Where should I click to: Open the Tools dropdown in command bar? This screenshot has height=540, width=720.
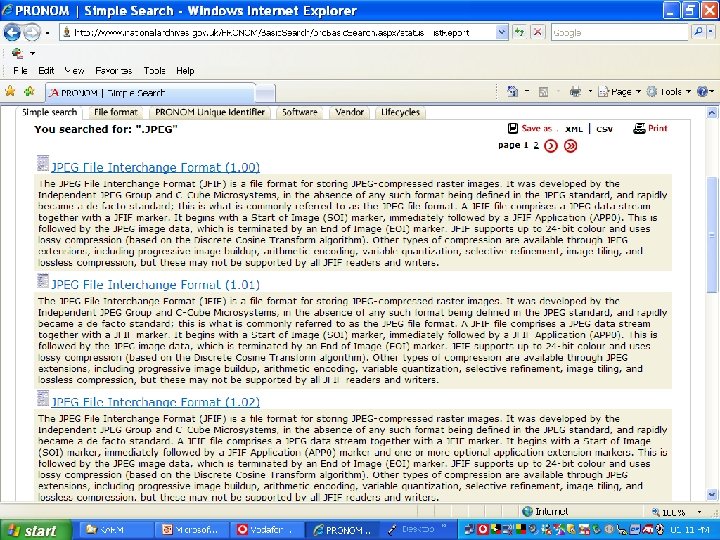point(669,92)
